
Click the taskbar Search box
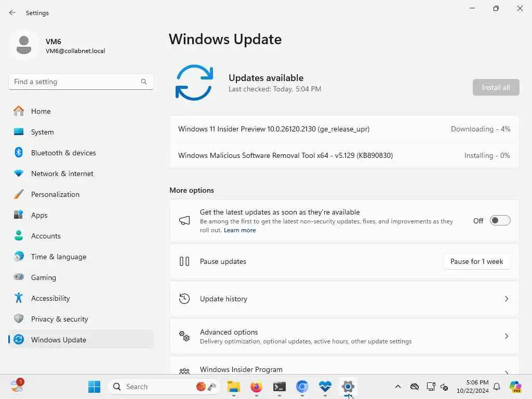click(x=164, y=387)
